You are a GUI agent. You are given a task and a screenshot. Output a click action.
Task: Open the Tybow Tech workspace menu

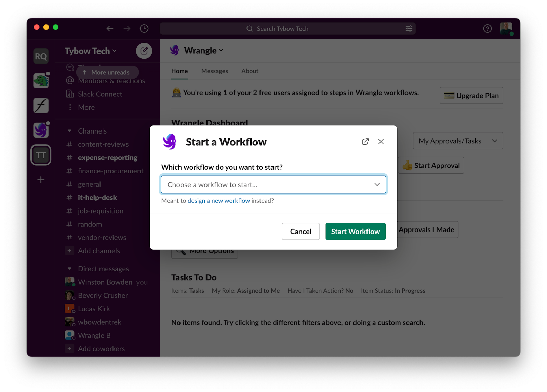coord(91,51)
